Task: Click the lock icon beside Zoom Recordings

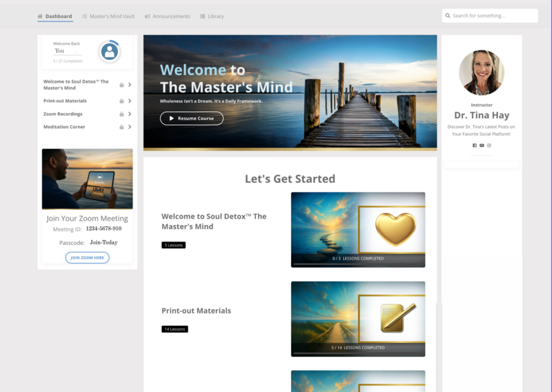Action: pyautogui.click(x=121, y=114)
